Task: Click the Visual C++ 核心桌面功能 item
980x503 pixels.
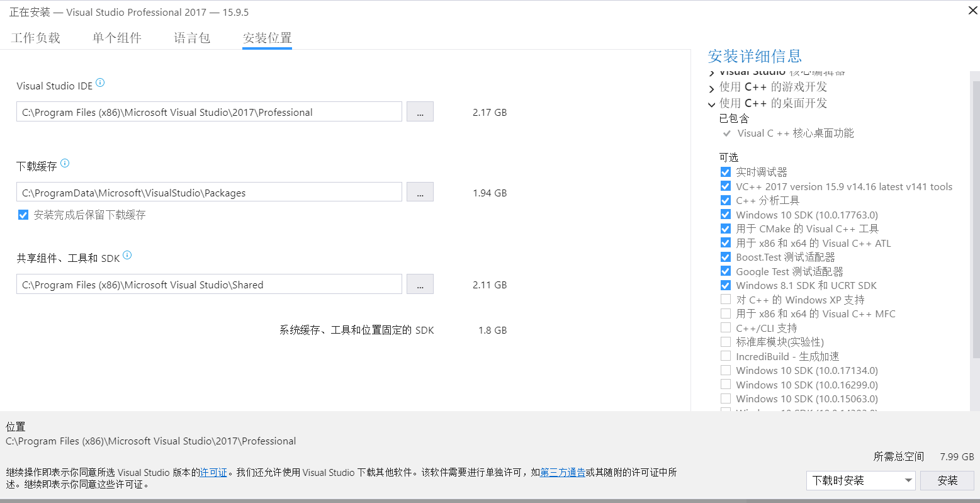Action: (796, 133)
